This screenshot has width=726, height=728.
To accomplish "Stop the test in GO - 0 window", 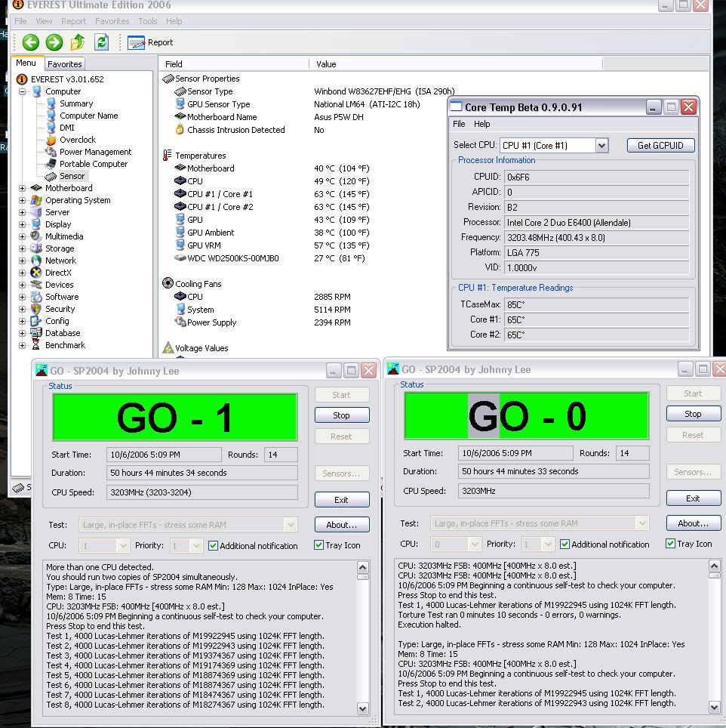I will point(693,414).
